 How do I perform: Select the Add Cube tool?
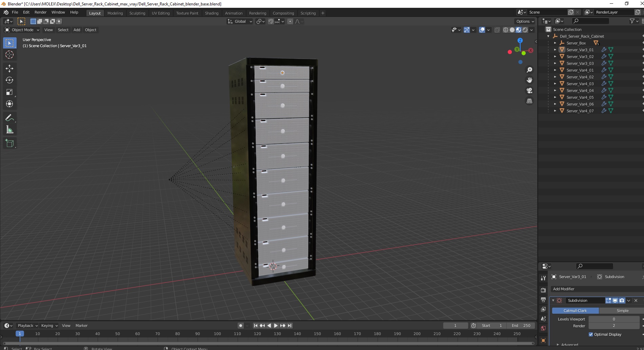tap(9, 143)
